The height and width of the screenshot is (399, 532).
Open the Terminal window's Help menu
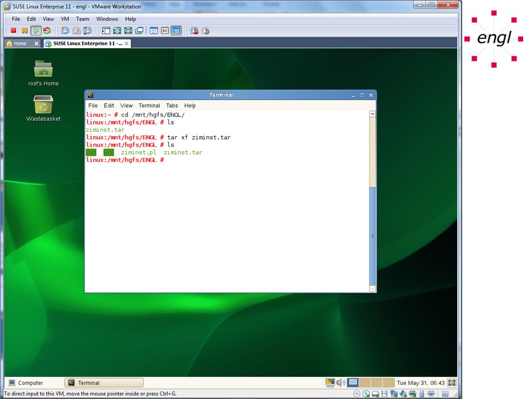click(190, 105)
